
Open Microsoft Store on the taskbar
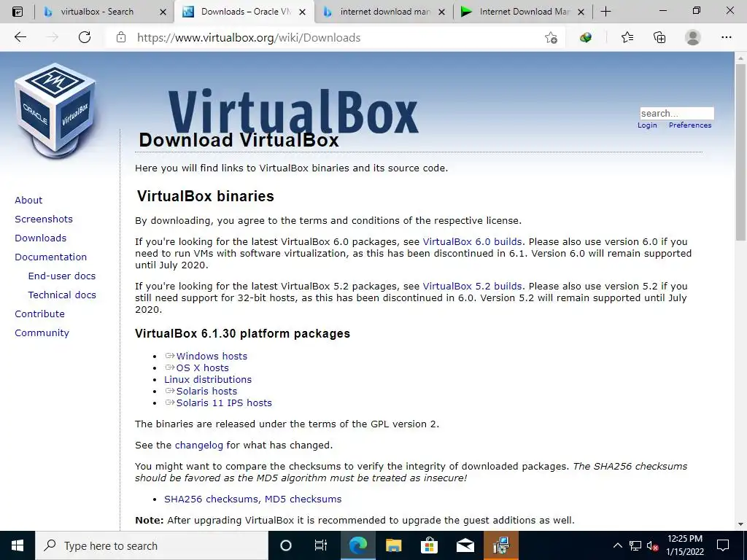pyautogui.click(x=429, y=545)
